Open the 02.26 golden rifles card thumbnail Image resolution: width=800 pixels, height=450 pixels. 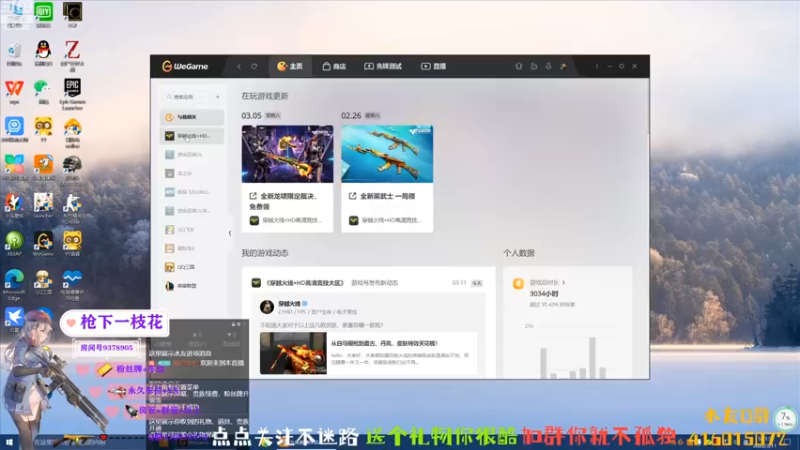387,154
